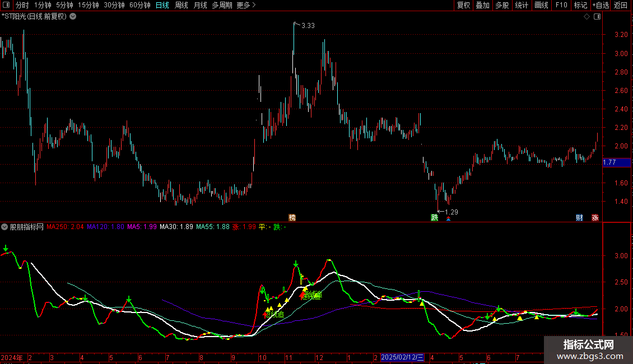Image resolution: width=633 pixels, height=364 pixels.
Task: Click the 3.33 high price label
Action: (x=308, y=25)
